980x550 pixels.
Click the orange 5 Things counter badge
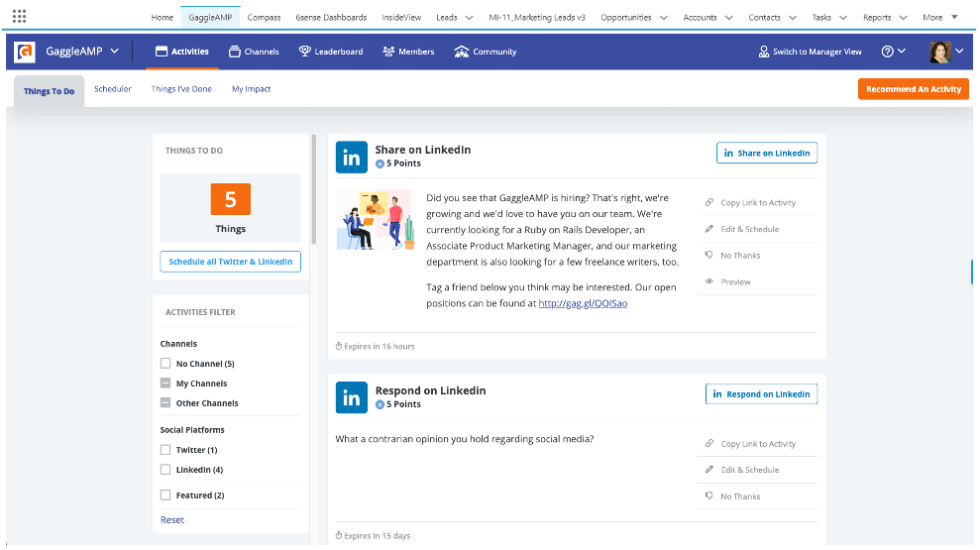pyautogui.click(x=231, y=199)
